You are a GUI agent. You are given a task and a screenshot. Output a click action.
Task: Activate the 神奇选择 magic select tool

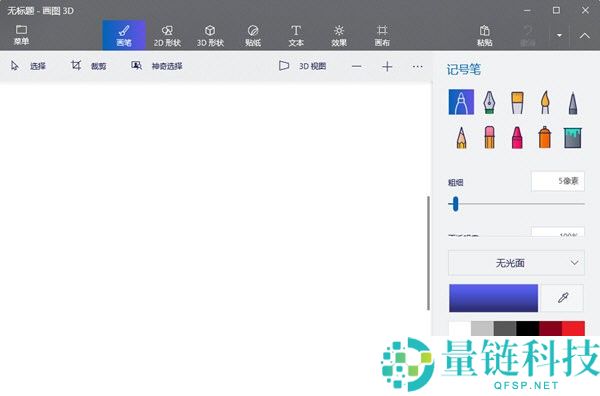(x=157, y=66)
